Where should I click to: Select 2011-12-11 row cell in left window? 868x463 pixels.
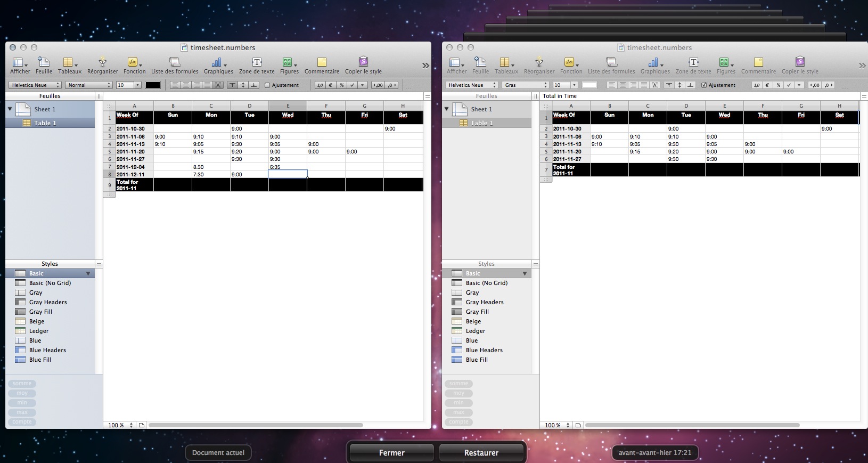135,174
